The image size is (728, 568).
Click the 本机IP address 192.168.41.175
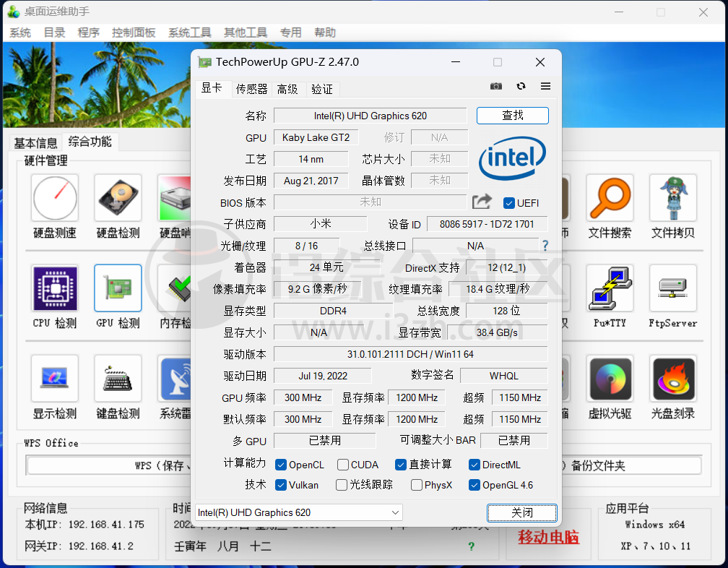pos(106,525)
